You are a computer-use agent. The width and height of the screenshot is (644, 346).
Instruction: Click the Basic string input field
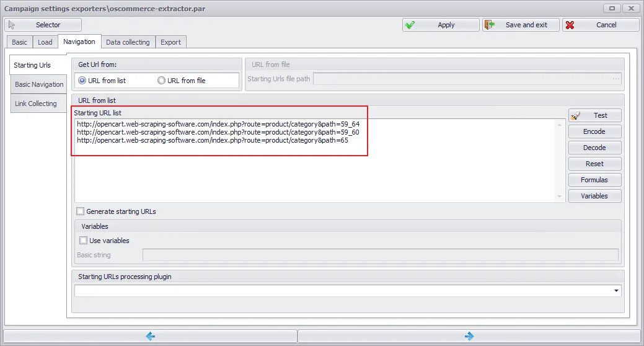(x=381, y=255)
